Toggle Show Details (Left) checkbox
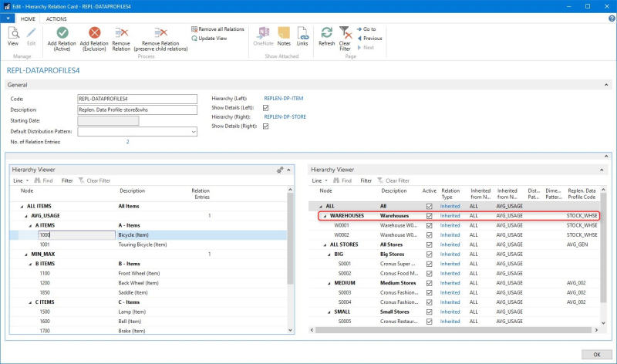Image resolution: width=617 pixels, height=364 pixels. [x=266, y=108]
